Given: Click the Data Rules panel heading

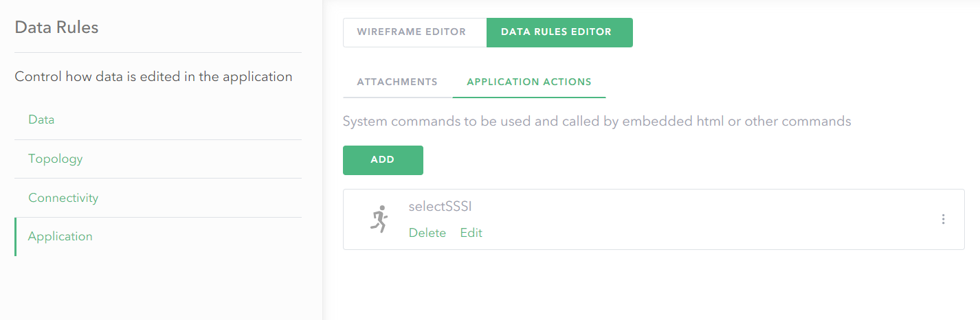Looking at the screenshot, I should coord(56,27).
